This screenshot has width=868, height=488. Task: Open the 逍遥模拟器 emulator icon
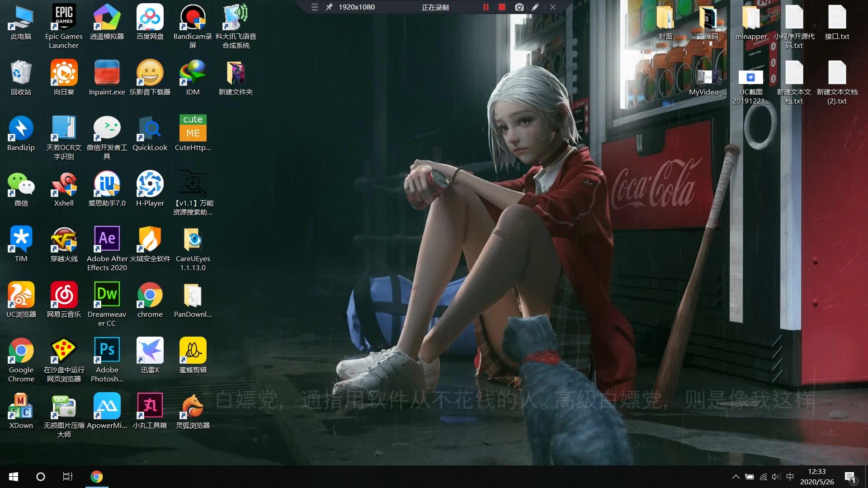pyautogui.click(x=107, y=23)
